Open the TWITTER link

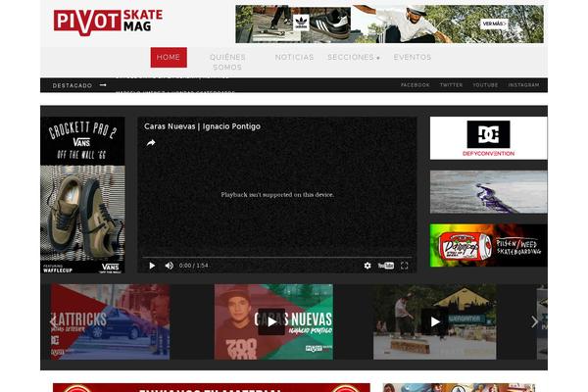(x=451, y=85)
